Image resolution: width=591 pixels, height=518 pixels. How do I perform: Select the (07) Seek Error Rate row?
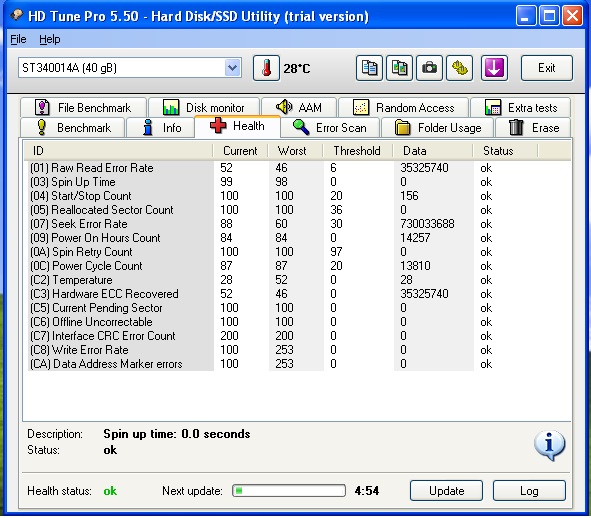[x=299, y=224]
